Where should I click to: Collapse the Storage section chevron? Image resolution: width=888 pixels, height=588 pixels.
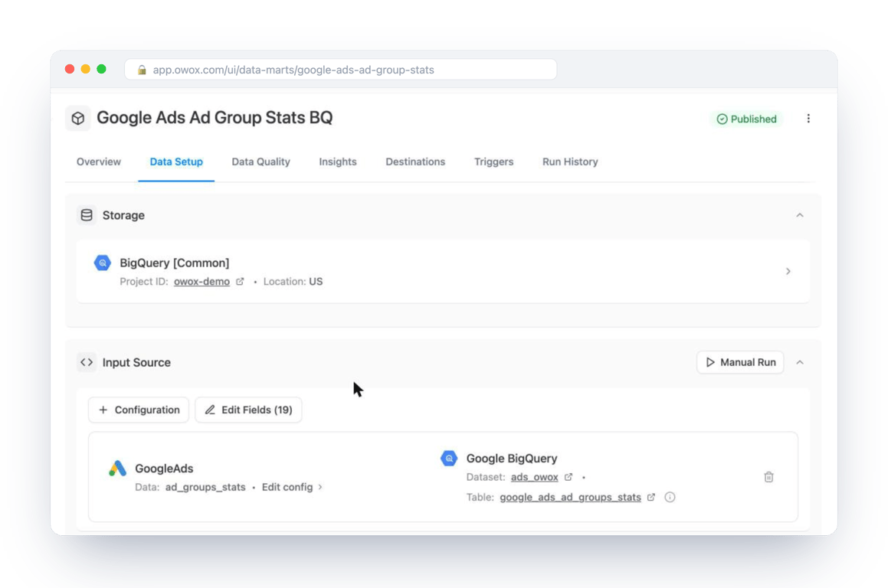pos(800,215)
